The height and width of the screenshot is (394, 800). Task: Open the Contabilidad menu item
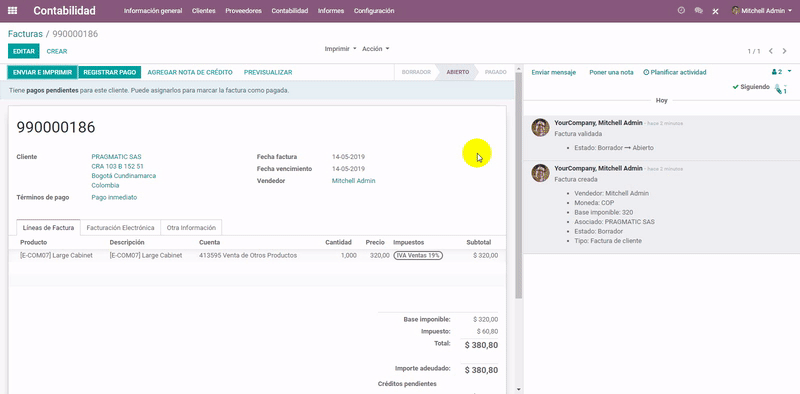(290, 11)
